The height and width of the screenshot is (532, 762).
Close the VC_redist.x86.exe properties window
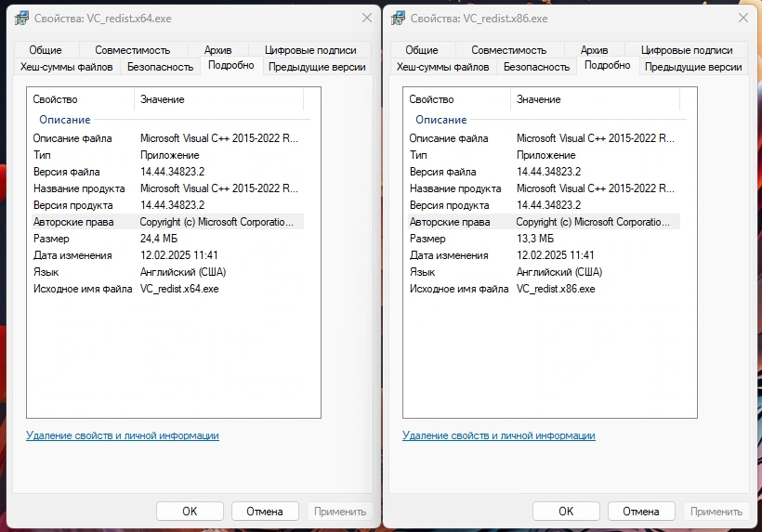tap(743, 19)
